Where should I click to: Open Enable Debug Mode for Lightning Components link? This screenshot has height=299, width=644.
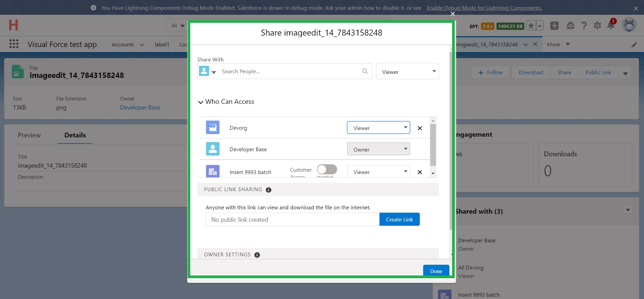(x=484, y=8)
